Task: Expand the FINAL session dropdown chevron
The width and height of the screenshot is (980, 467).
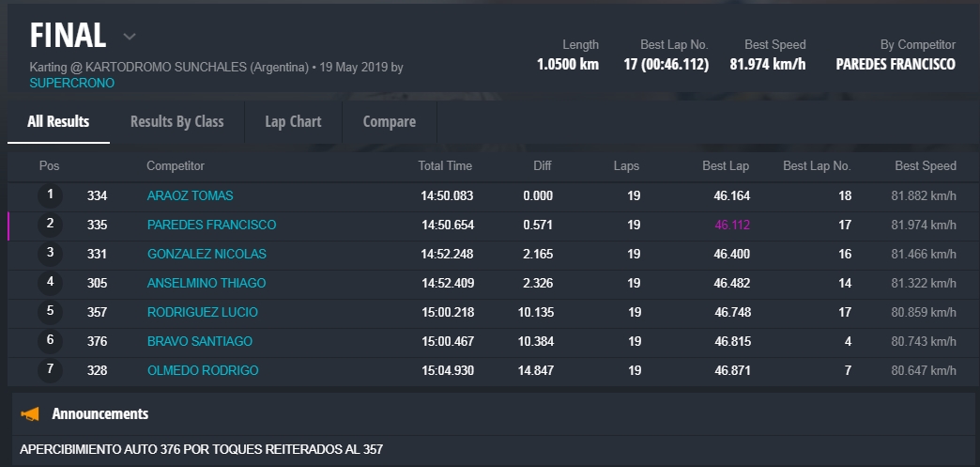Action: click(130, 37)
